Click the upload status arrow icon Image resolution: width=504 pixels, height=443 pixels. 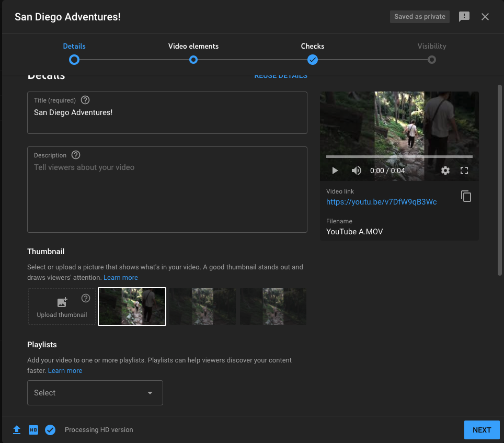(17, 430)
